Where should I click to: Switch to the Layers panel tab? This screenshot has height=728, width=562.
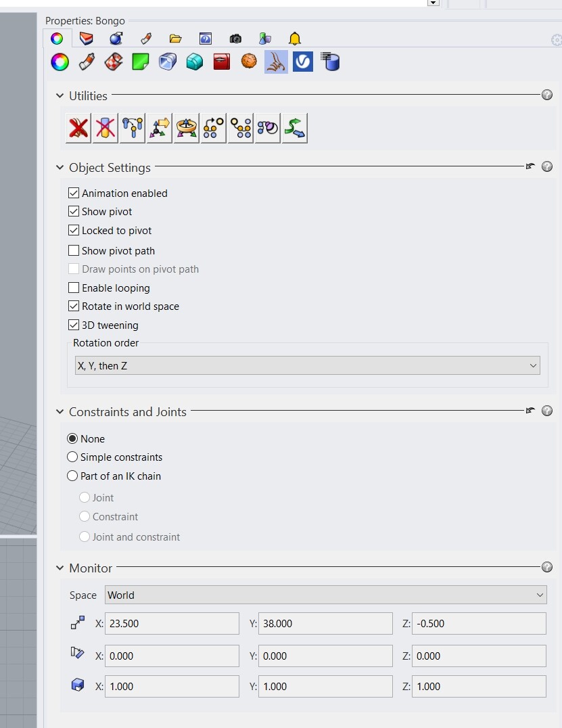coord(87,39)
